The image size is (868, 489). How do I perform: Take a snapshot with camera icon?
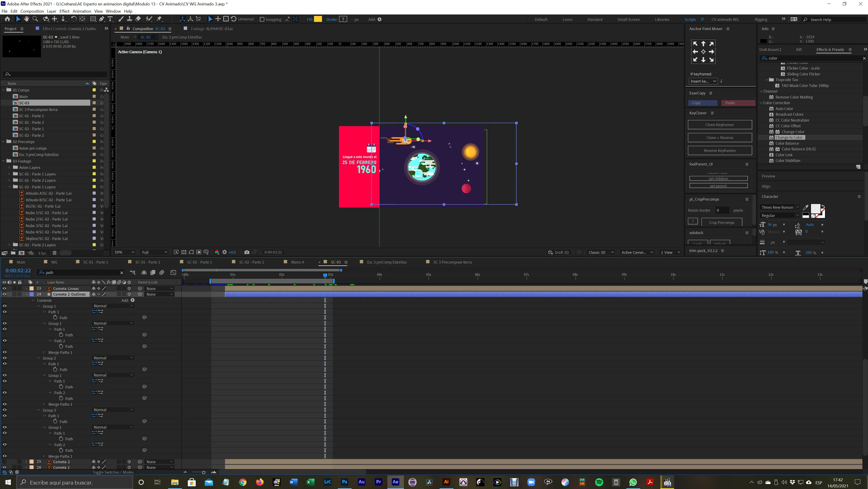[247, 252]
